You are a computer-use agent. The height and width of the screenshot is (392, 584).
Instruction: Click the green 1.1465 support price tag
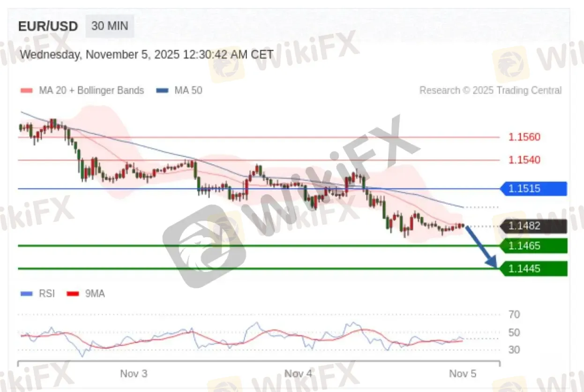pyautogui.click(x=533, y=246)
